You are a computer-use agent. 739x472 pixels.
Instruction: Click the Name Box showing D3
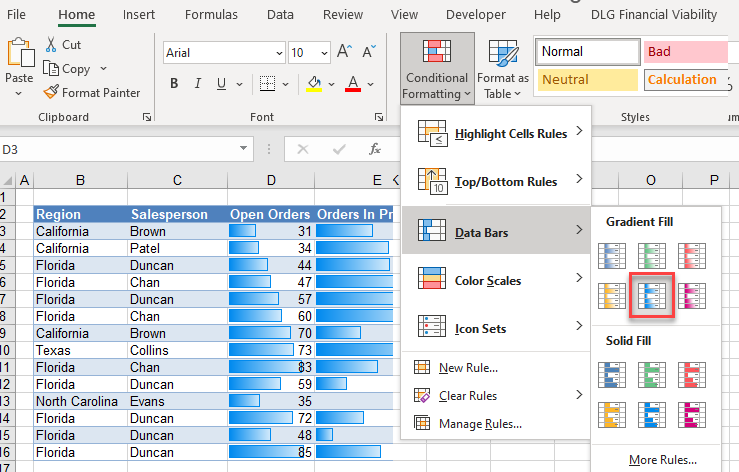[x=120, y=149]
